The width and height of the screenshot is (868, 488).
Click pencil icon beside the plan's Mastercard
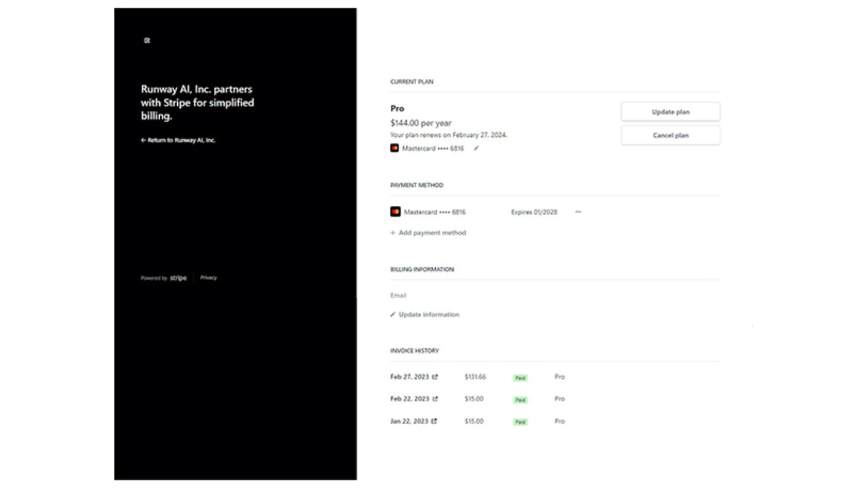pyautogui.click(x=476, y=148)
